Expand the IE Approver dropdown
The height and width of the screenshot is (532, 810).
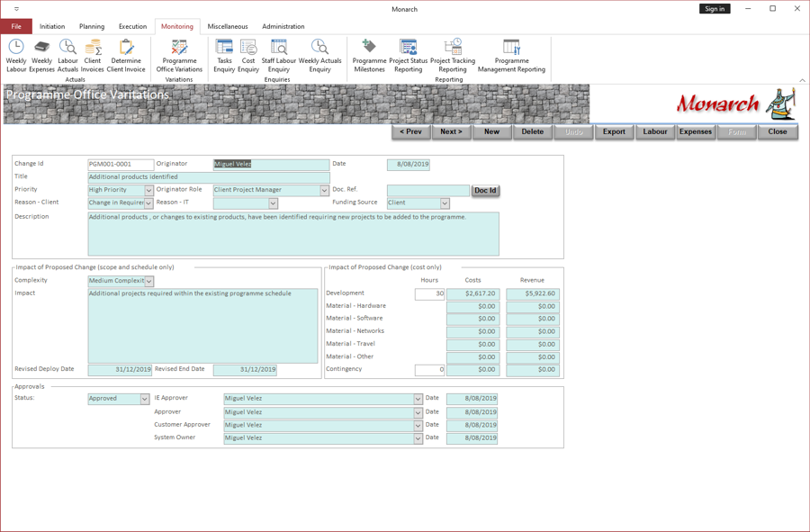(418, 400)
